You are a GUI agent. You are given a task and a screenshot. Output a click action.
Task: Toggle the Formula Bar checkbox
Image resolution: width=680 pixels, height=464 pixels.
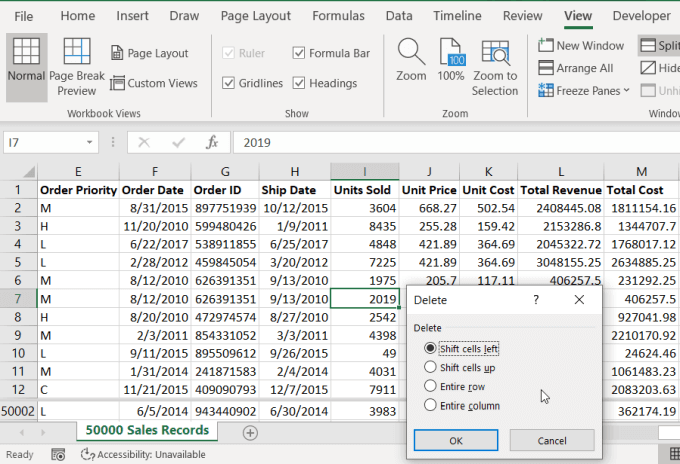(300, 53)
